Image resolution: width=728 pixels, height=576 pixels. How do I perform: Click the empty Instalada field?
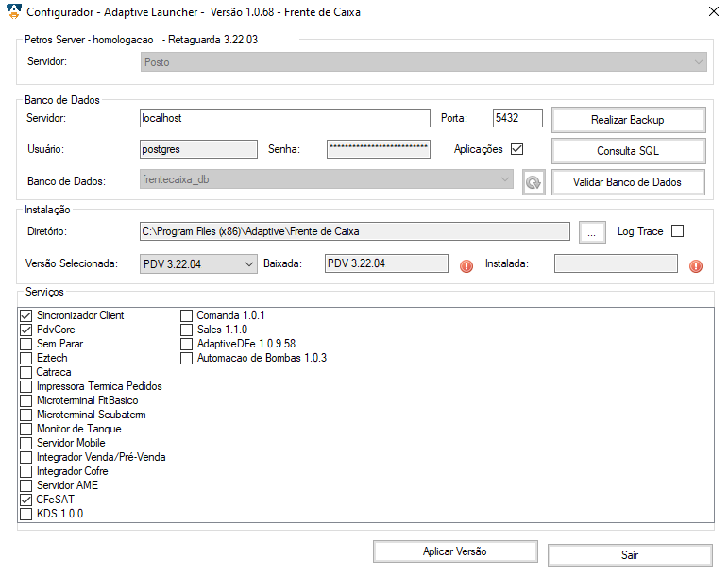616,263
